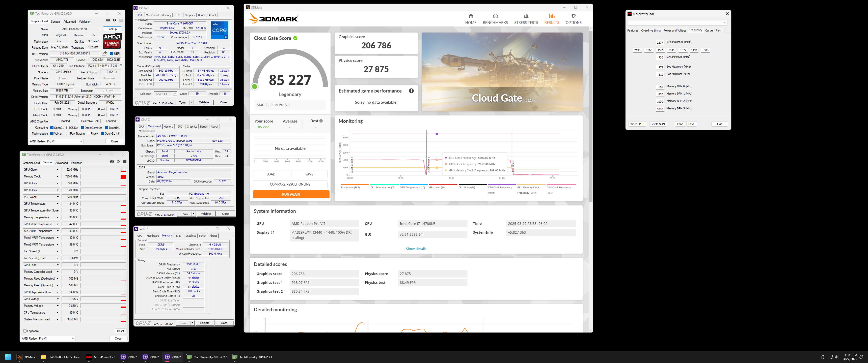Click Reset button in GPU-Z Sensors
The height and width of the screenshot is (363, 868).
pos(120,331)
